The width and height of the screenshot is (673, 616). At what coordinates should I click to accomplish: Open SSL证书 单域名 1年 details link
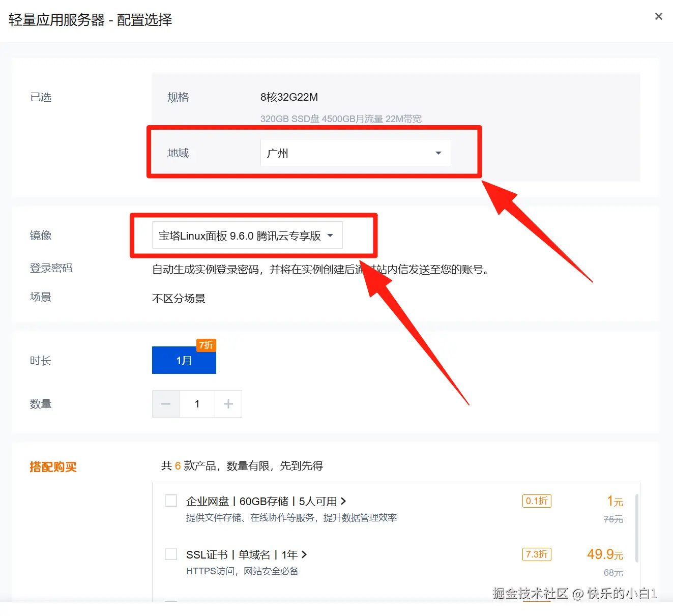coord(247,554)
